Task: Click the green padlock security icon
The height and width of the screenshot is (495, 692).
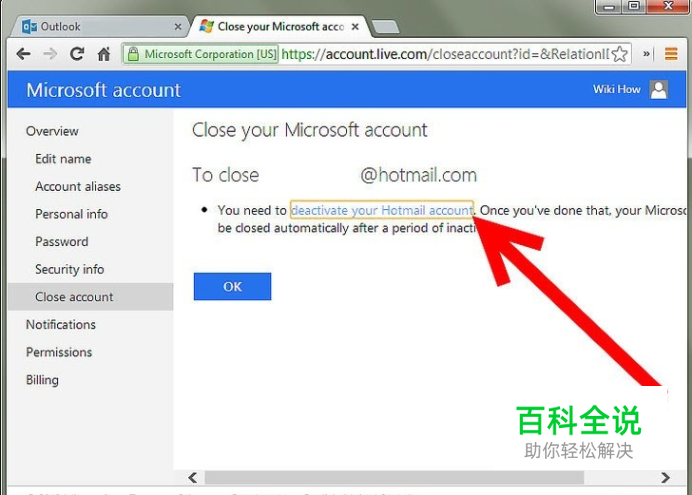Action: coord(133,54)
